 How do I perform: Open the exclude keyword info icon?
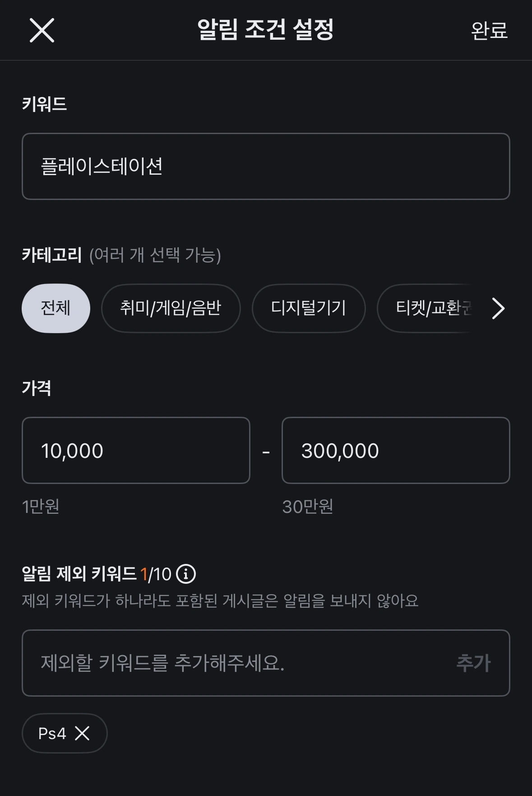pyautogui.click(x=186, y=574)
